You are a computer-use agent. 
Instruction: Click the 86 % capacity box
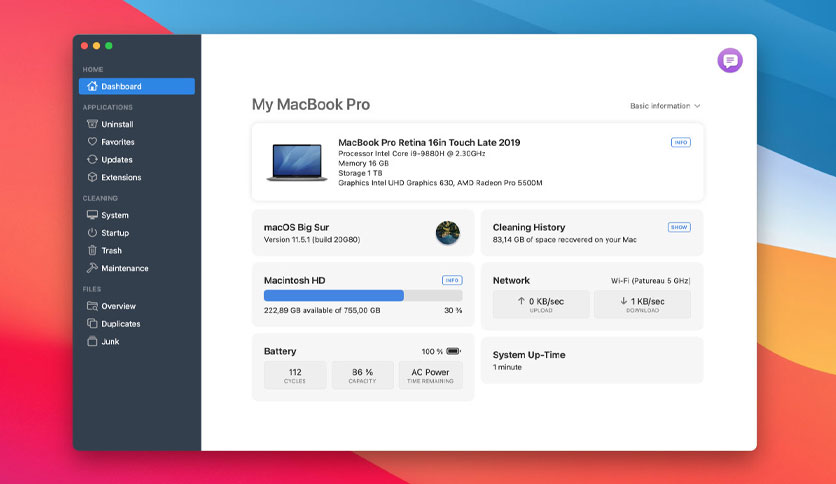362,375
